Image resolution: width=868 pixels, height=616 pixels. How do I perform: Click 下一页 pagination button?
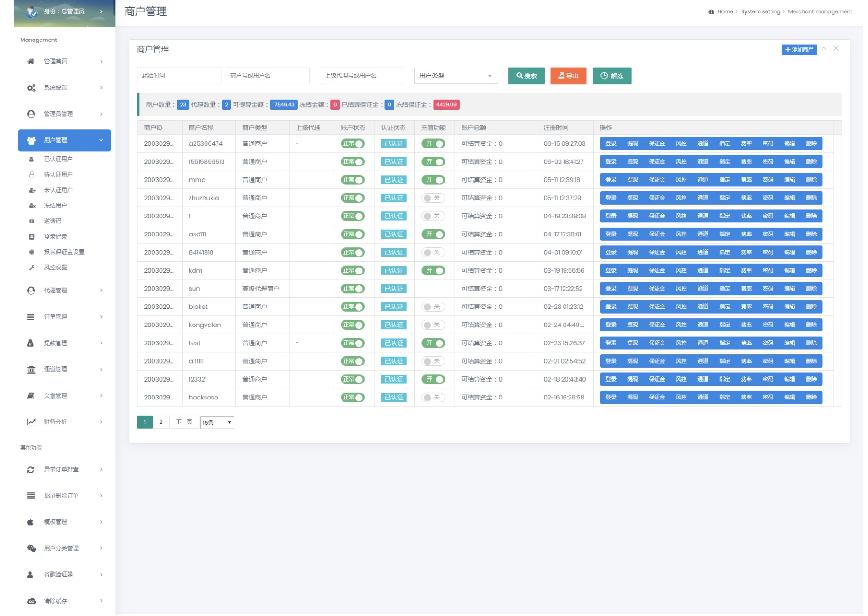pyautogui.click(x=184, y=422)
